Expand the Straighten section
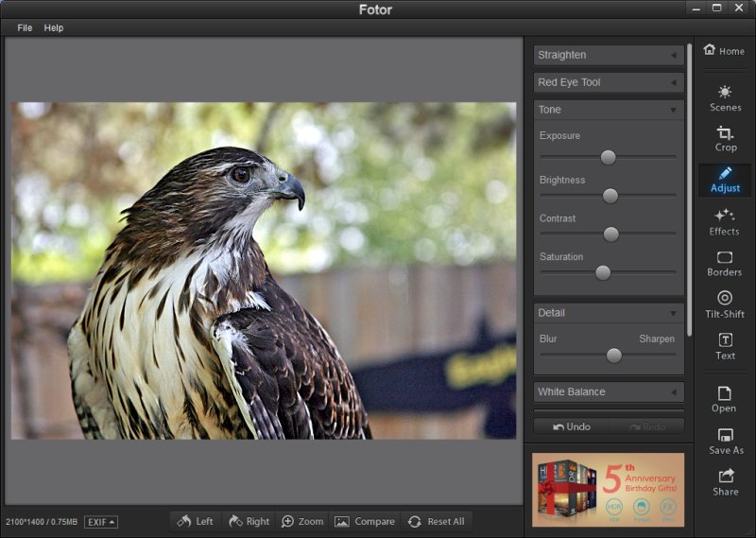 pyautogui.click(x=609, y=56)
